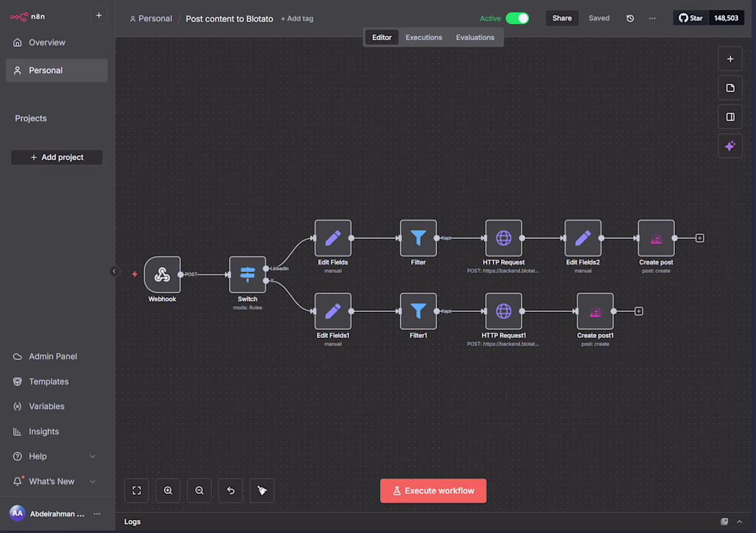Add node after Create post output
756x533 pixels.
click(700, 238)
